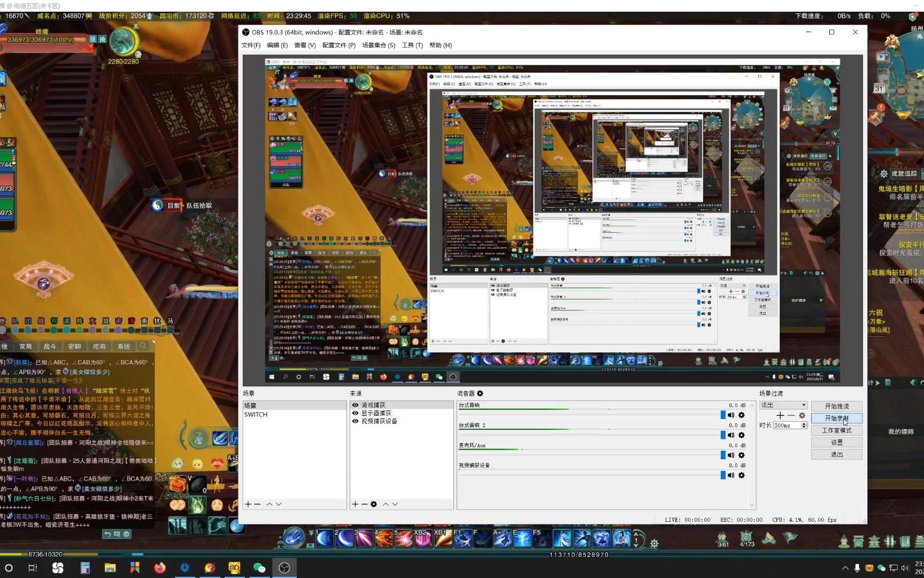Open Firefox from the taskbar
This screenshot has height=578, width=924.
click(160, 568)
